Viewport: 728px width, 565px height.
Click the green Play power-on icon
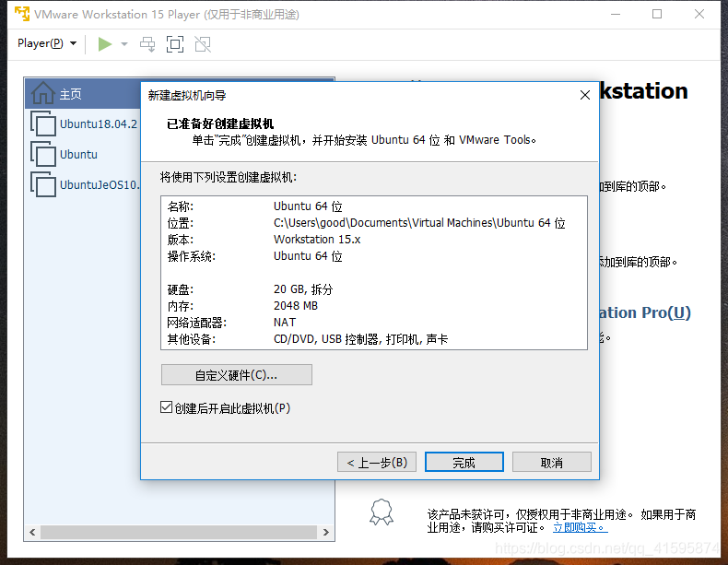coord(105,44)
